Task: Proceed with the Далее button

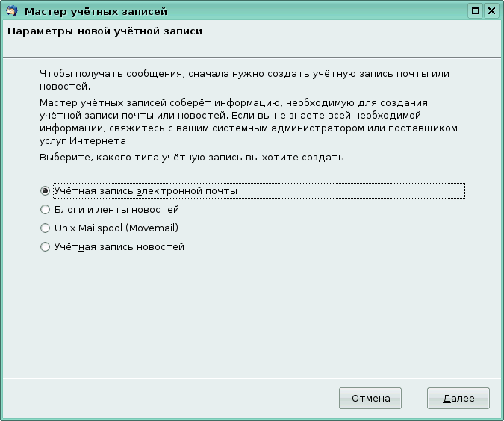Action: pyautogui.click(x=458, y=398)
